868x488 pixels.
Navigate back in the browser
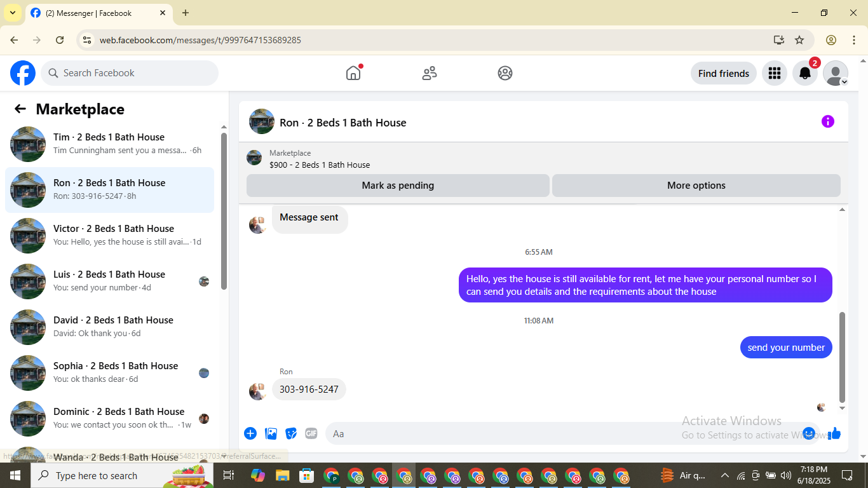click(x=14, y=40)
